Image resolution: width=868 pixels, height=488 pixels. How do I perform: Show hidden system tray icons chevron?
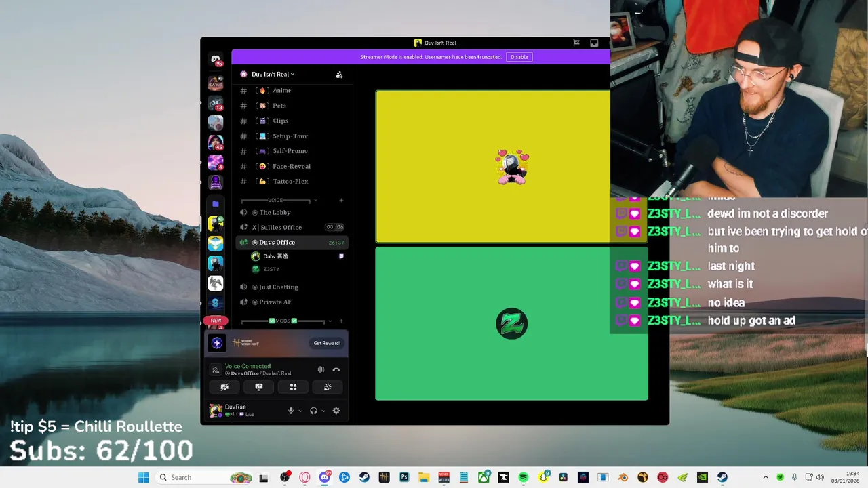766,477
